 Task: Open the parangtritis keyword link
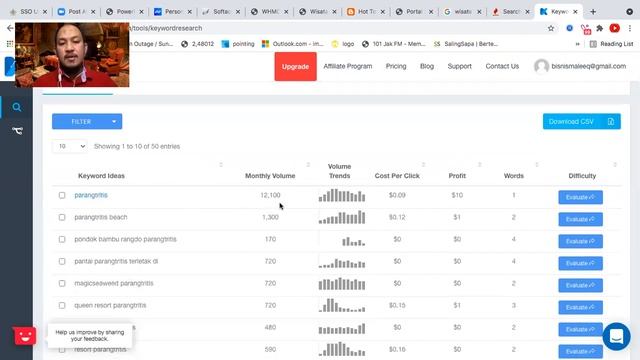[x=91, y=195]
